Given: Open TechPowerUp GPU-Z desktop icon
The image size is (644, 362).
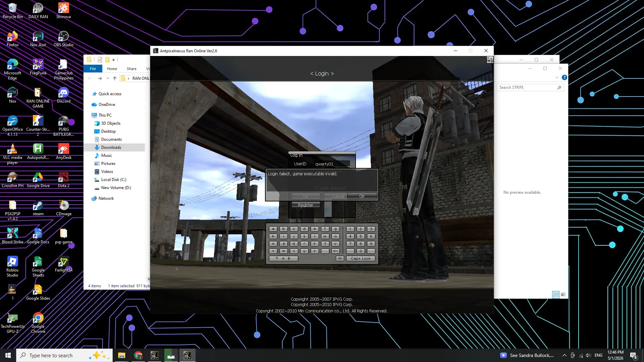Looking at the screenshot, I should coord(12,323).
